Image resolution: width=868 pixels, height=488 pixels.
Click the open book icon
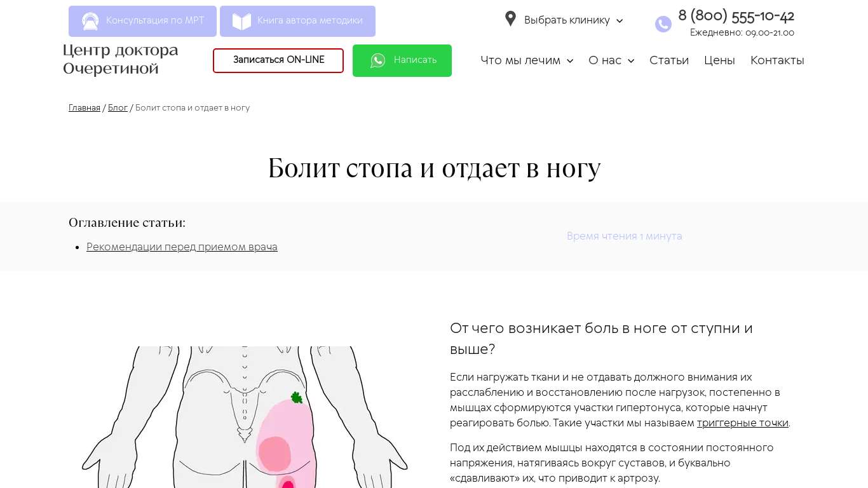tap(241, 22)
